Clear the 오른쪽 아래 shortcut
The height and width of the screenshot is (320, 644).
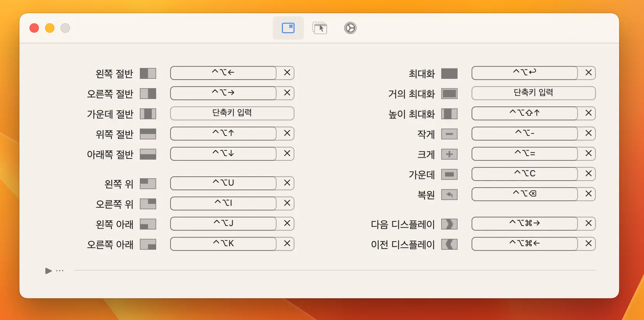click(287, 243)
